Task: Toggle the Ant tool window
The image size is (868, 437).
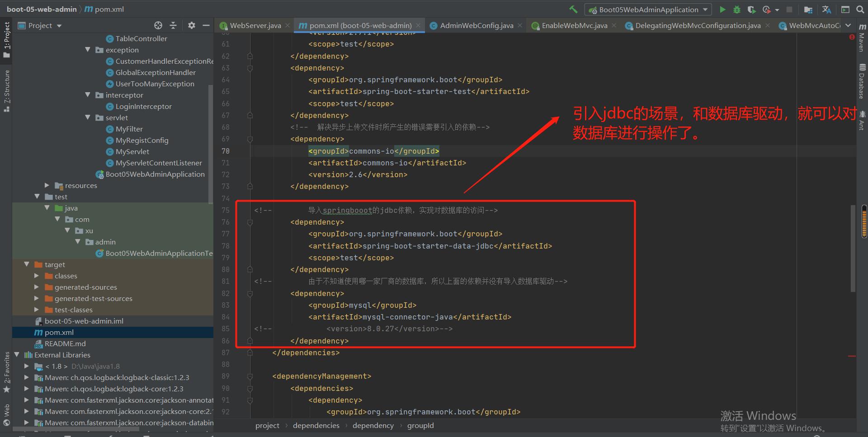Action: tap(862, 120)
